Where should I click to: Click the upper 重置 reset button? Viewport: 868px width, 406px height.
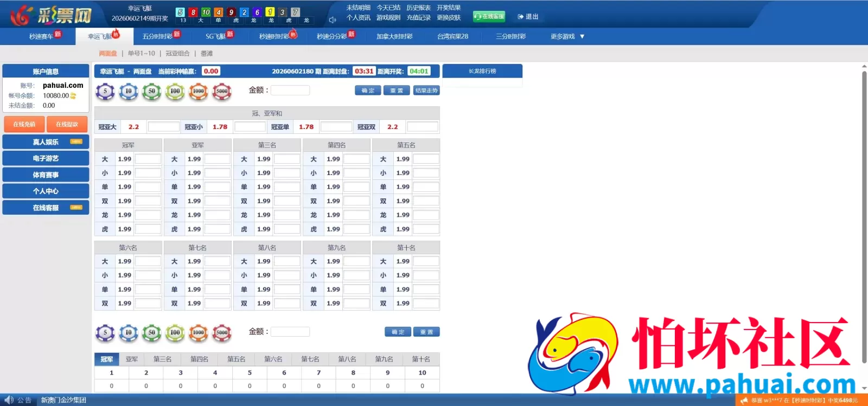pos(397,91)
